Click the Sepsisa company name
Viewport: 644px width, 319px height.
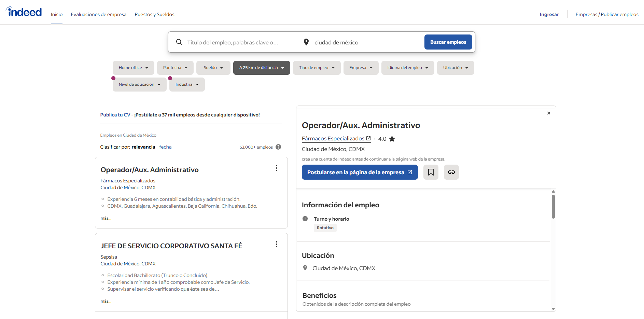pos(109,257)
